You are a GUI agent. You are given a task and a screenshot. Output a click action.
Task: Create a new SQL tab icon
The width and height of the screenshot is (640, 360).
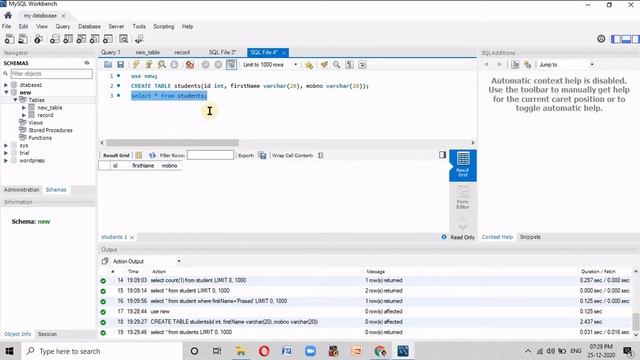pyautogui.click(x=9, y=39)
